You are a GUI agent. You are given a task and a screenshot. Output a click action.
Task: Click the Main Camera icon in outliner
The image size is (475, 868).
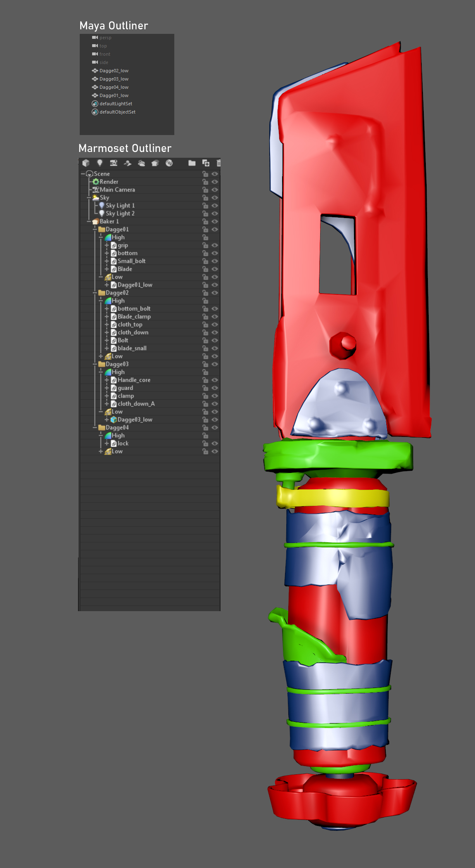96,190
